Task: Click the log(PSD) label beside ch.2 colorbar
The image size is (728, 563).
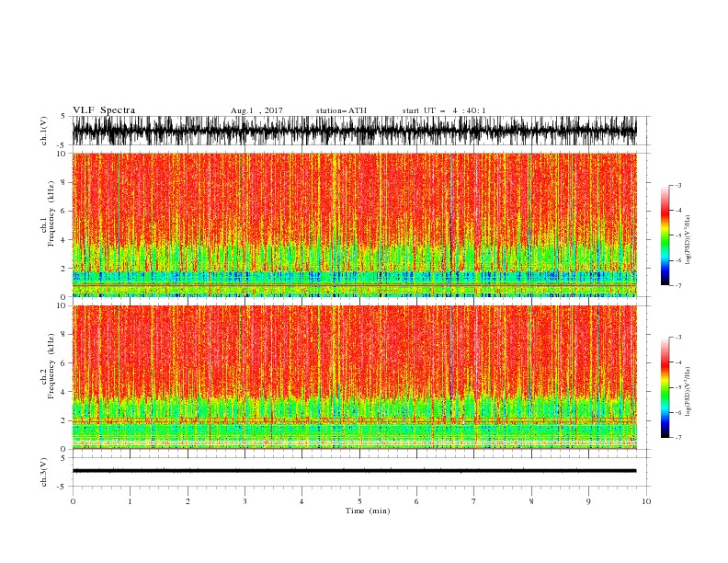Action: pyautogui.click(x=688, y=392)
